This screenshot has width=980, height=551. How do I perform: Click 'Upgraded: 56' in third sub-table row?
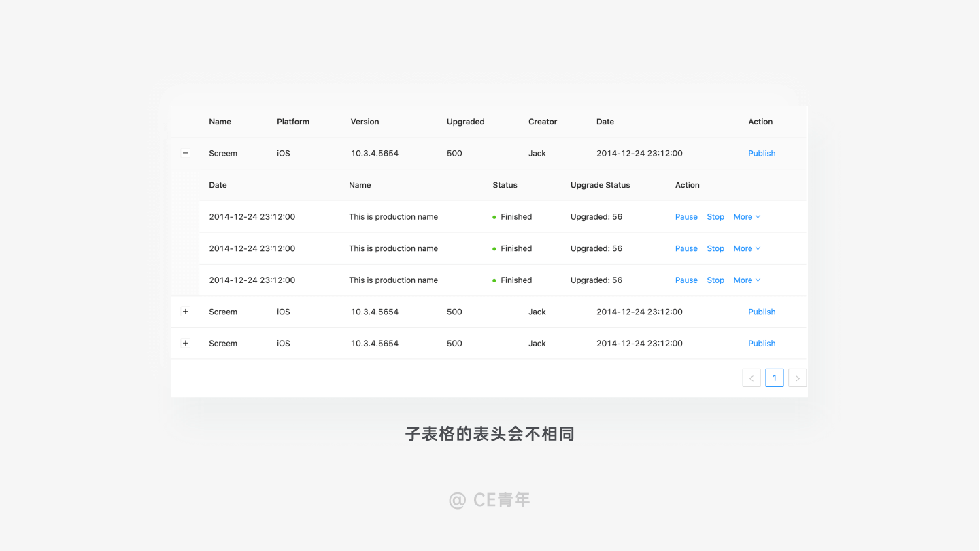pyautogui.click(x=596, y=280)
